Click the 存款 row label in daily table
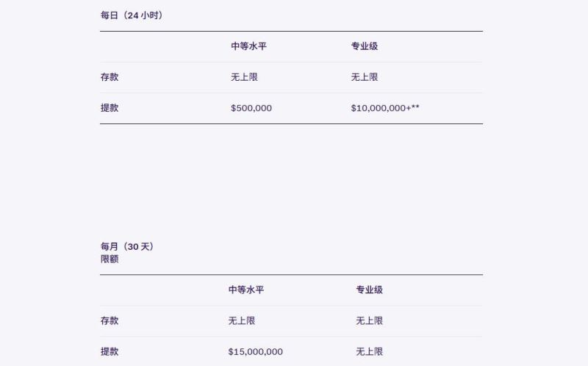 (110, 77)
